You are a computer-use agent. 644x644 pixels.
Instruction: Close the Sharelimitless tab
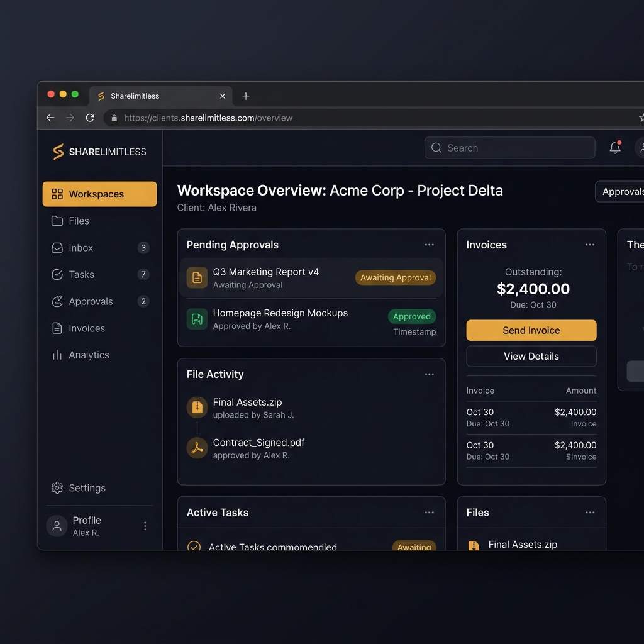pyautogui.click(x=223, y=96)
